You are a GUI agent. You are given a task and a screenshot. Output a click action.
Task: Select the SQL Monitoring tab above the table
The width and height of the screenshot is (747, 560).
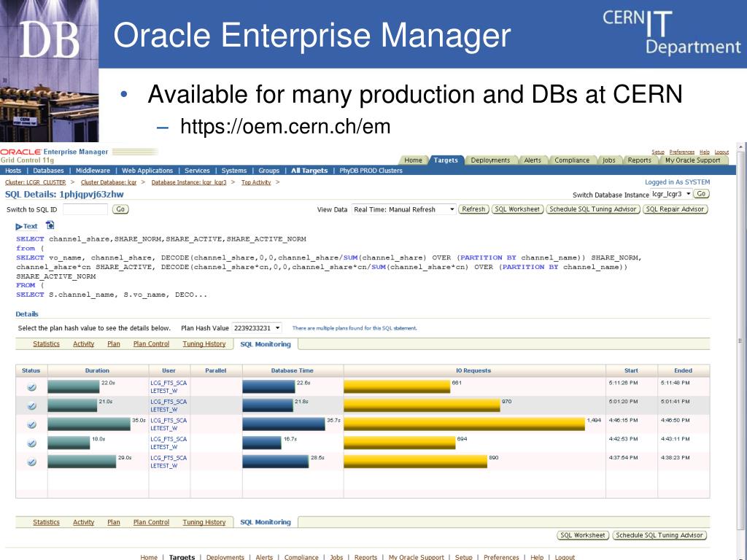click(x=266, y=344)
